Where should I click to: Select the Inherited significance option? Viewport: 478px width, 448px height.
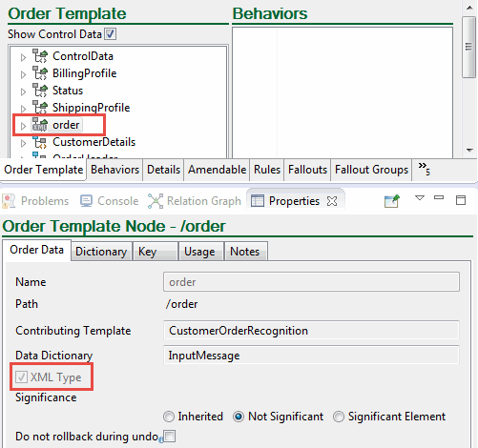(x=169, y=417)
